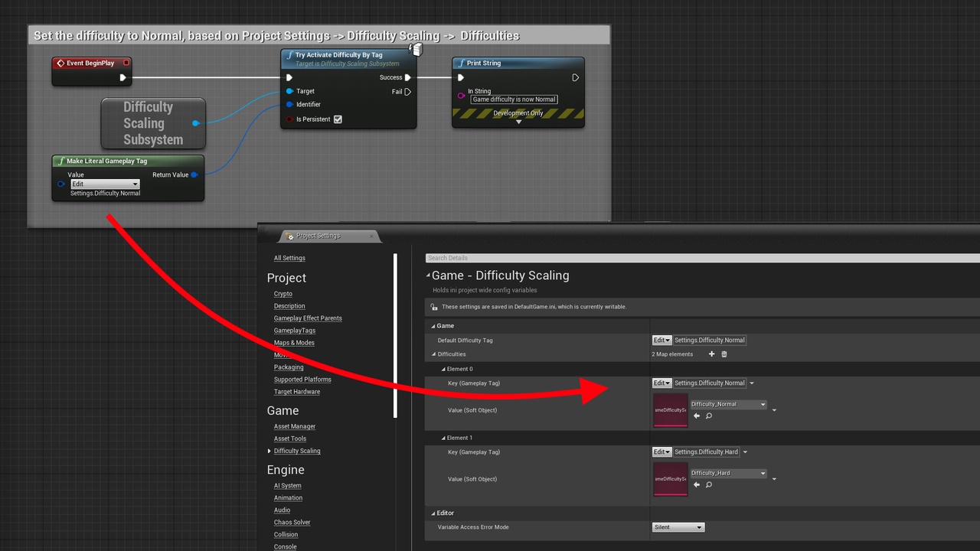Browse to Difficulty_Normal asset with magnifier icon
Image resolution: width=980 pixels, height=551 pixels.
(x=709, y=416)
